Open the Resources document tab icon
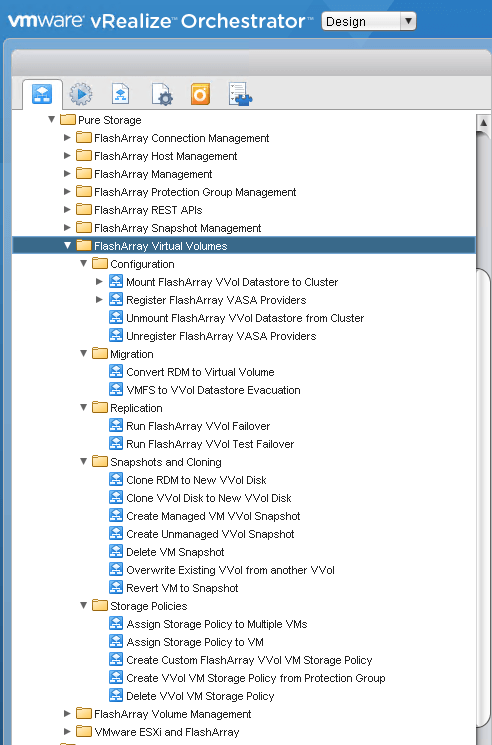The image size is (492, 745). (x=120, y=94)
